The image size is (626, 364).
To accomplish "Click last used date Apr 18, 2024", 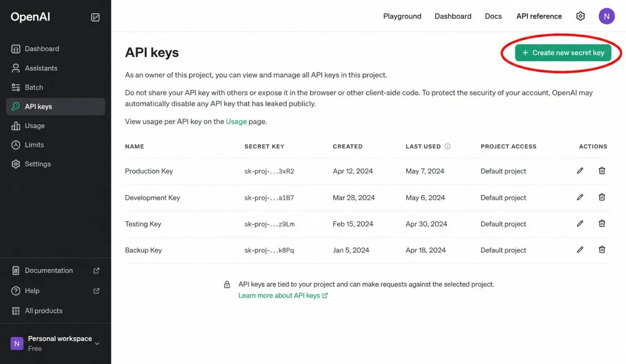I will [x=426, y=250].
